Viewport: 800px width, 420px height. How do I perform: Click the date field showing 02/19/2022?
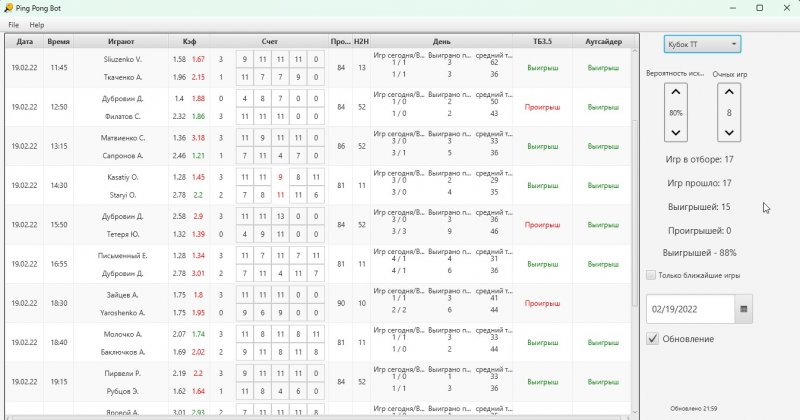[690, 310]
